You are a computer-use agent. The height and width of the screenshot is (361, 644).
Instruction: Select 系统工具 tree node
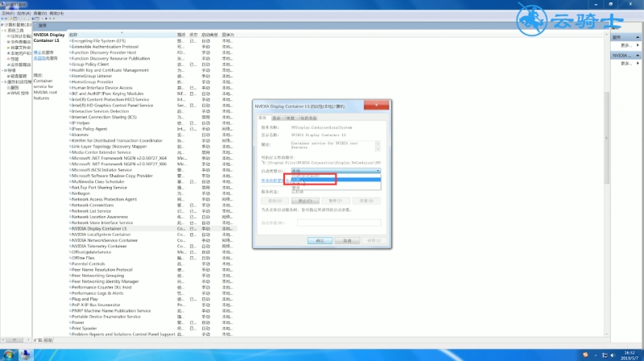(x=15, y=31)
